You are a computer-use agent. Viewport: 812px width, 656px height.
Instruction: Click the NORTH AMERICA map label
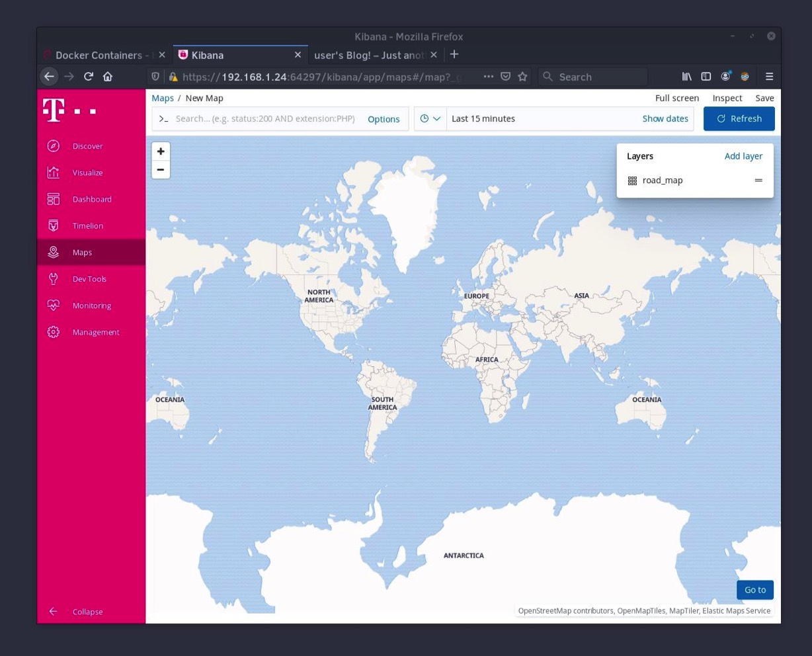(319, 296)
